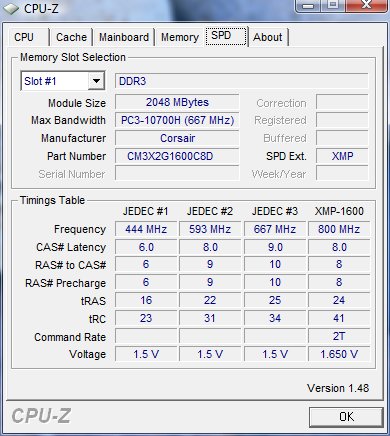Click the CPU-Z title bar icon
Viewport: 390px width, 436px height.
tap(11, 9)
